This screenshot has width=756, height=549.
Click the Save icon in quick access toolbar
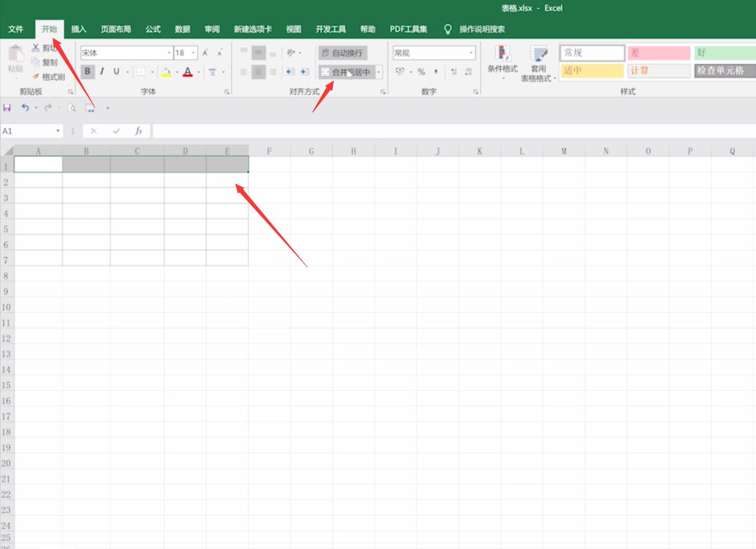(x=7, y=108)
